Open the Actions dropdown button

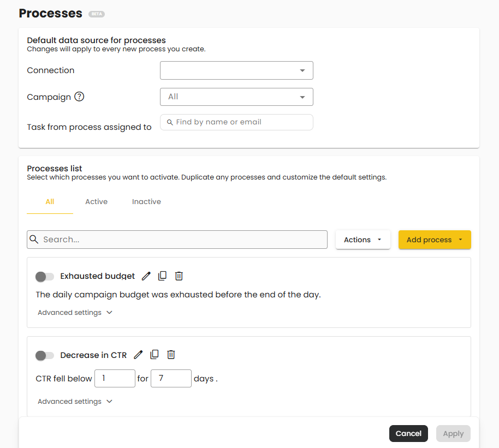[x=363, y=240]
